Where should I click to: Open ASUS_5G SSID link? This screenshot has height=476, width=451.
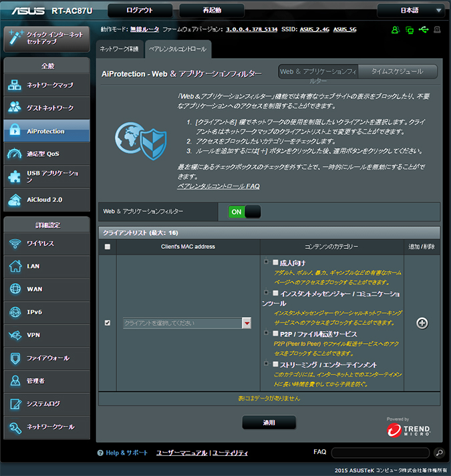[345, 29]
